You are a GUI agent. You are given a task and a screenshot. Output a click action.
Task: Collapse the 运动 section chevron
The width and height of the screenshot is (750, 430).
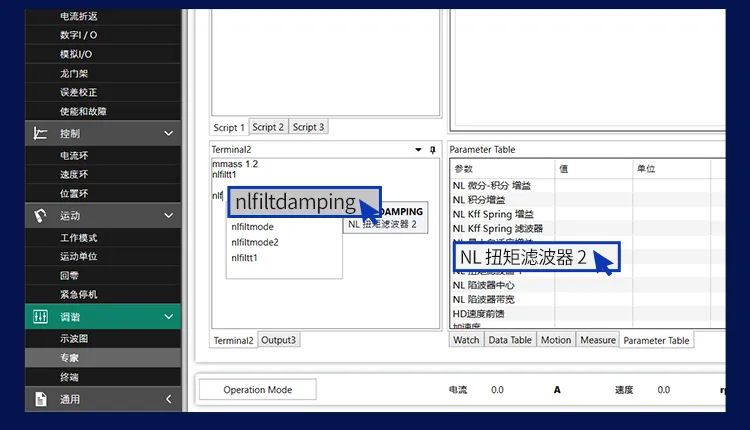[x=168, y=216]
